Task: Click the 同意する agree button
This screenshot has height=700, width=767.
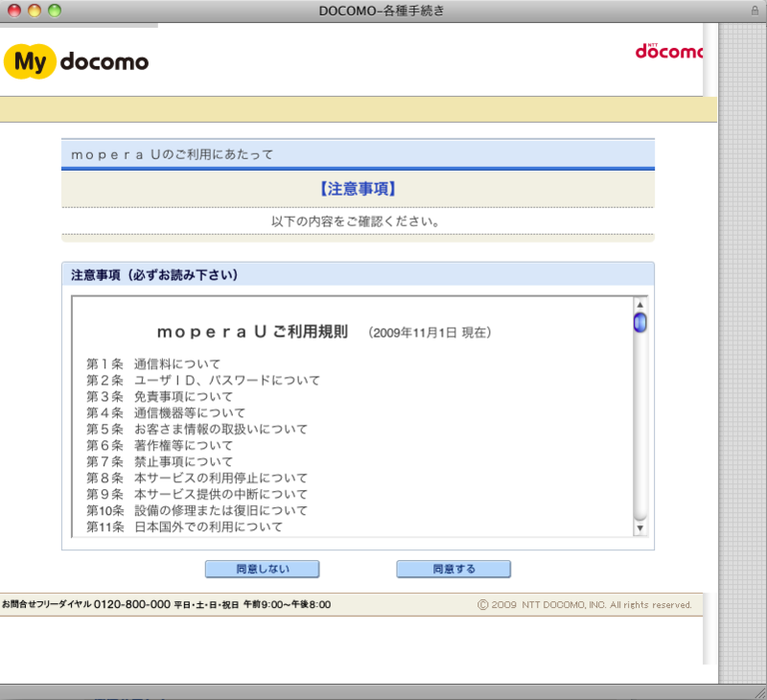Action: 453,569
